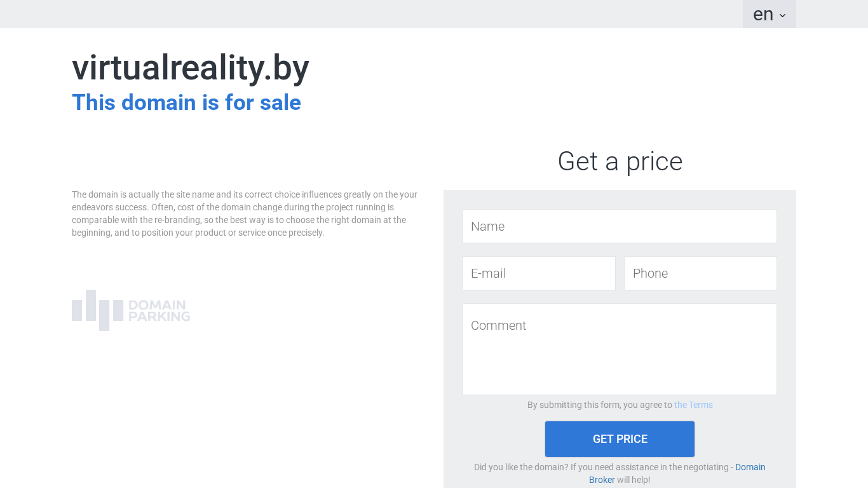Screen dimensions: 868x488
Task: Click the "Get a price" heading
Action: tap(620, 161)
